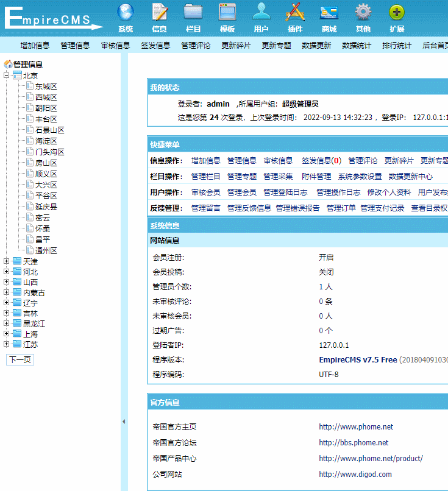
Task: Open 附件管理 quick menu link
Action: click(x=316, y=176)
